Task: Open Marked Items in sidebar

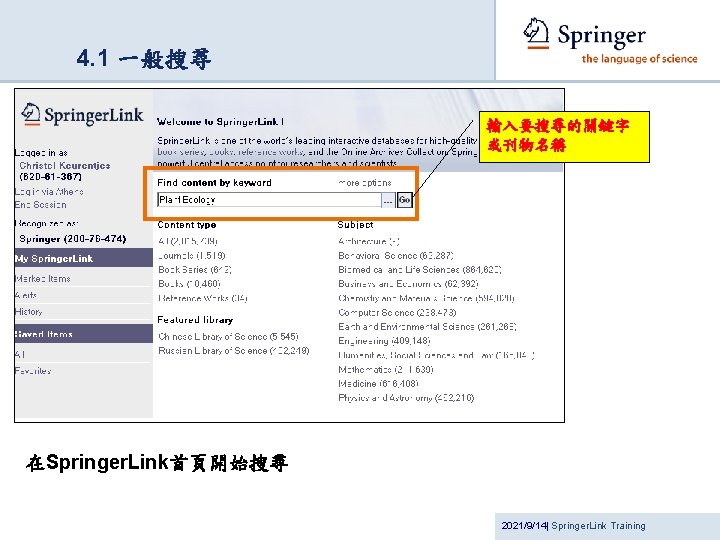Action: tap(42, 279)
